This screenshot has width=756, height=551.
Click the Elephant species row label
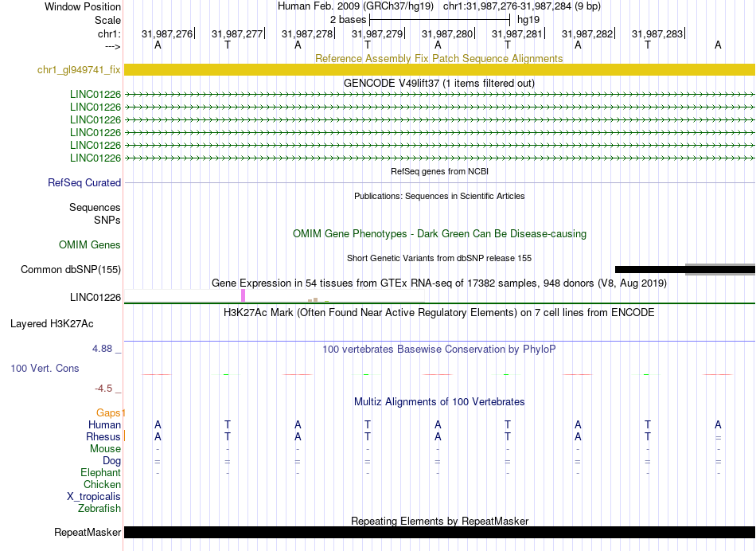click(x=100, y=473)
